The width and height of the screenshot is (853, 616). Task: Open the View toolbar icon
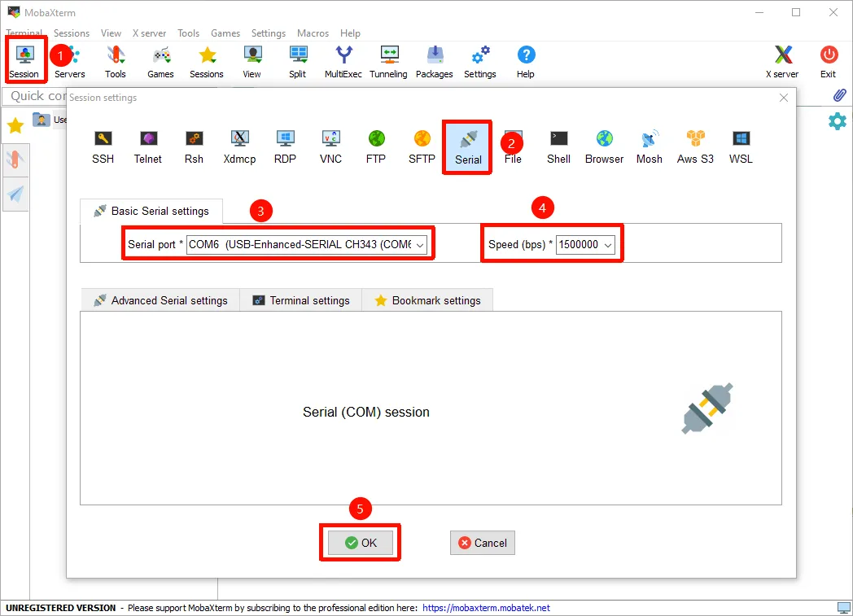252,61
